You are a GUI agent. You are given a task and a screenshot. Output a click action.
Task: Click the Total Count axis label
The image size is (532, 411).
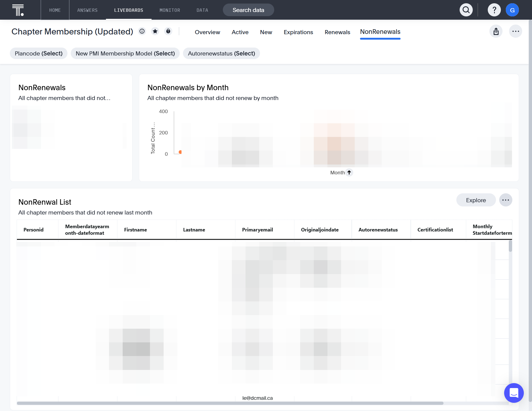point(153,138)
